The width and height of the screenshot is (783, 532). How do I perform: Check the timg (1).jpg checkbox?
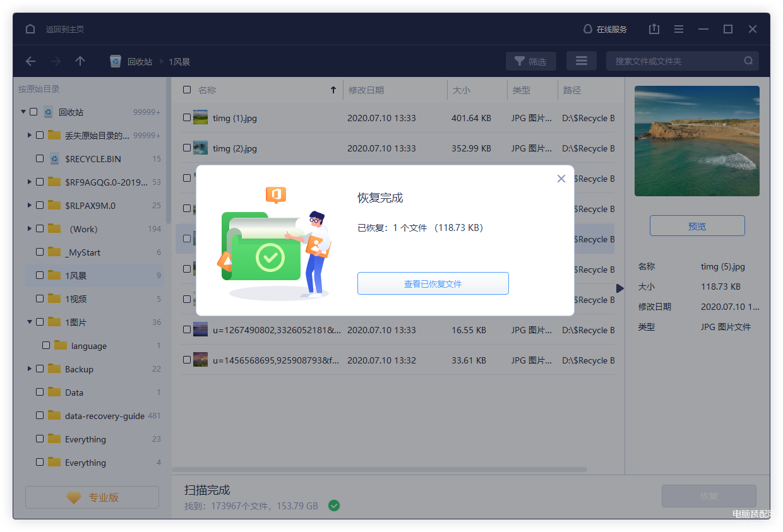[187, 117]
